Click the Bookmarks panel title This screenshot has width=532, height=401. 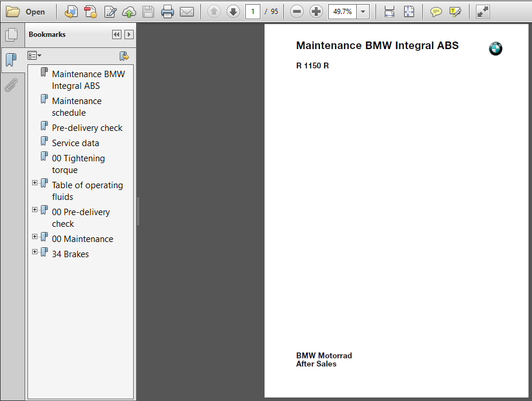[47, 34]
